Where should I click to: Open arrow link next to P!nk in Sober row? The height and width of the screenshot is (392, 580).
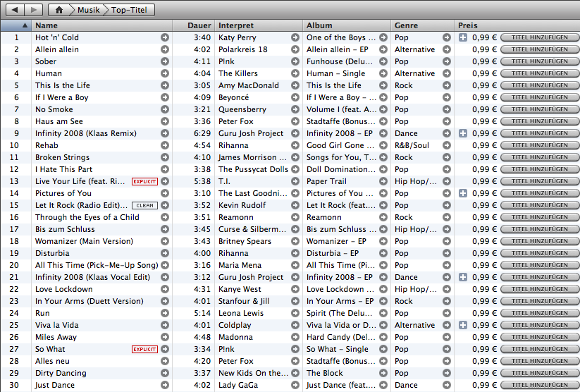point(295,61)
